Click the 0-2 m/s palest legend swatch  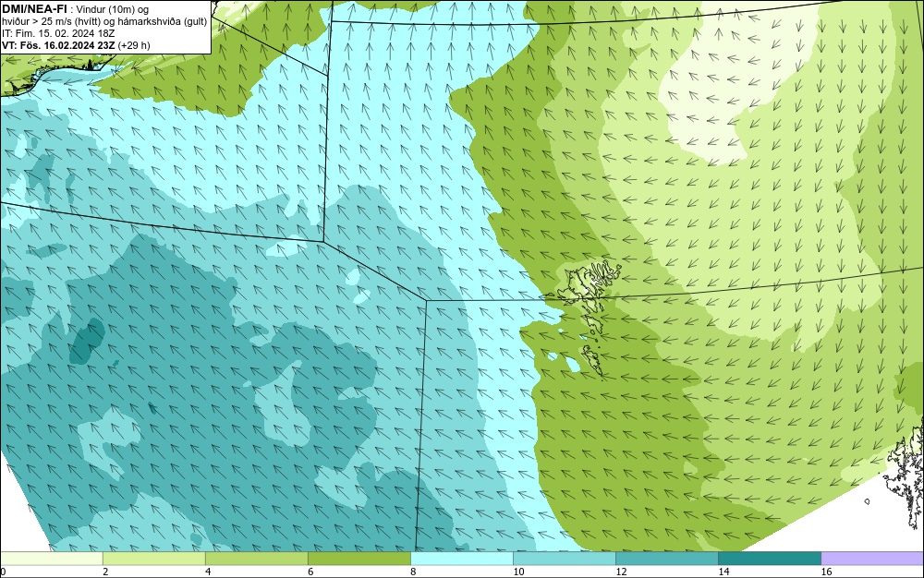[x=52, y=559]
